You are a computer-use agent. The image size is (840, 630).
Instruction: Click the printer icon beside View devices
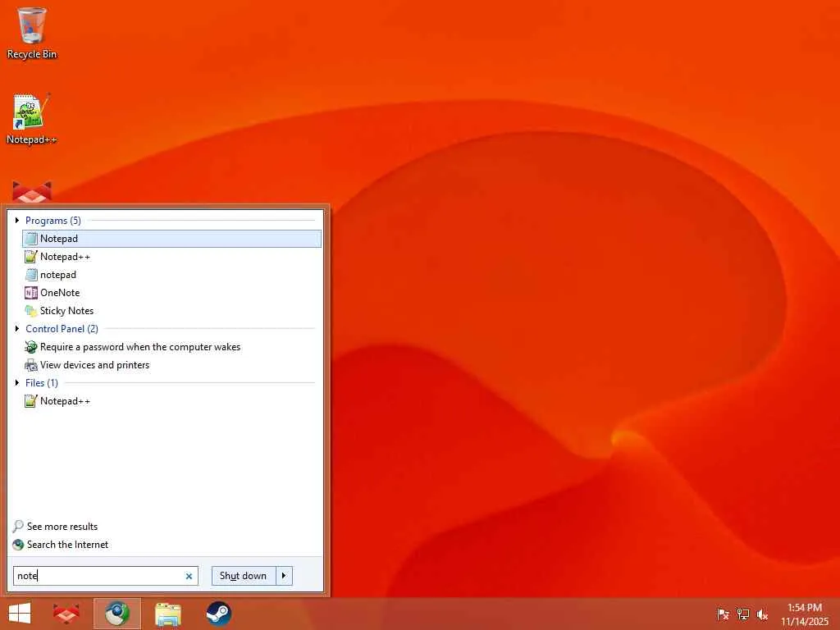[x=31, y=365]
